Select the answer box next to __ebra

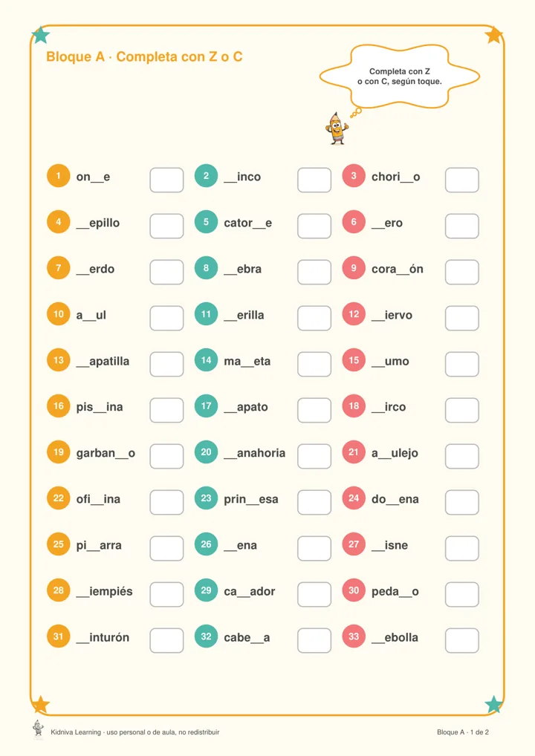pyautogui.click(x=314, y=272)
